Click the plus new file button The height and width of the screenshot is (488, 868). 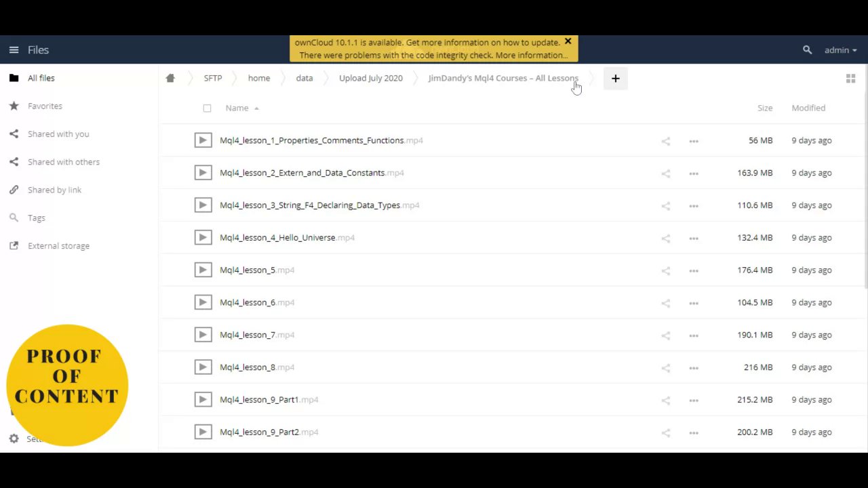click(x=616, y=79)
